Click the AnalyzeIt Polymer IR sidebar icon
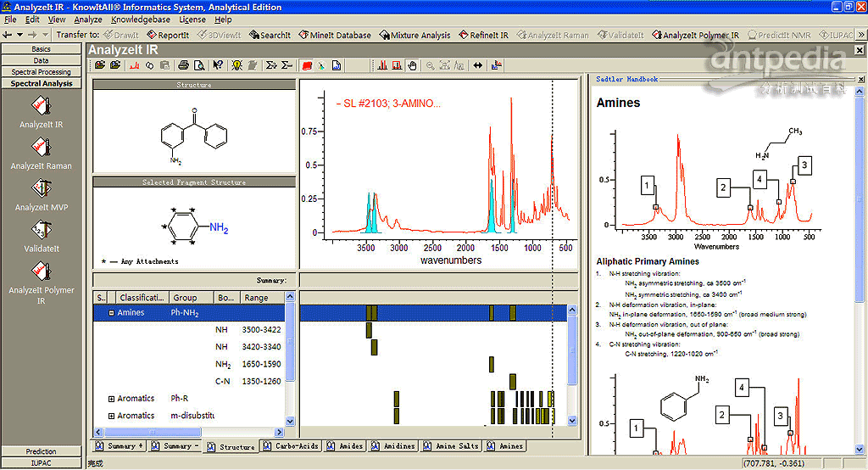868x470 pixels. 41,271
